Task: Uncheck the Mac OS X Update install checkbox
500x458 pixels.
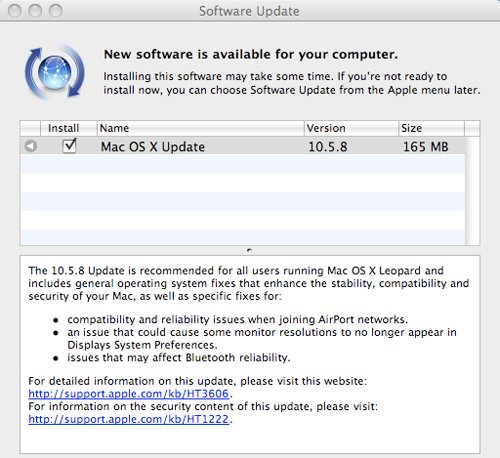Action: pos(69,146)
